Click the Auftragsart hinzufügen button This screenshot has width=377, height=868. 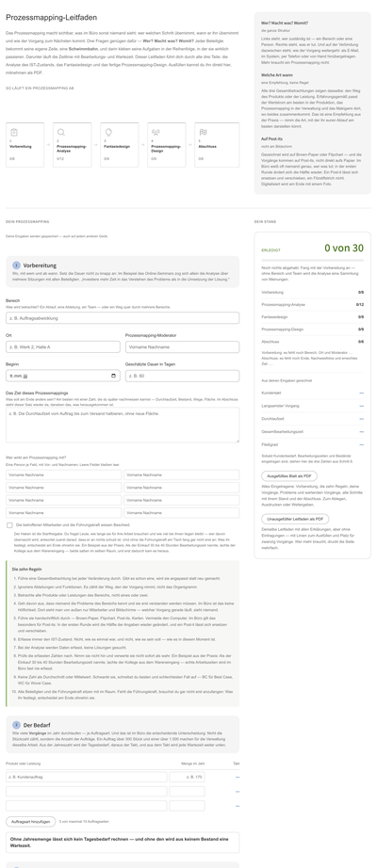(x=31, y=822)
